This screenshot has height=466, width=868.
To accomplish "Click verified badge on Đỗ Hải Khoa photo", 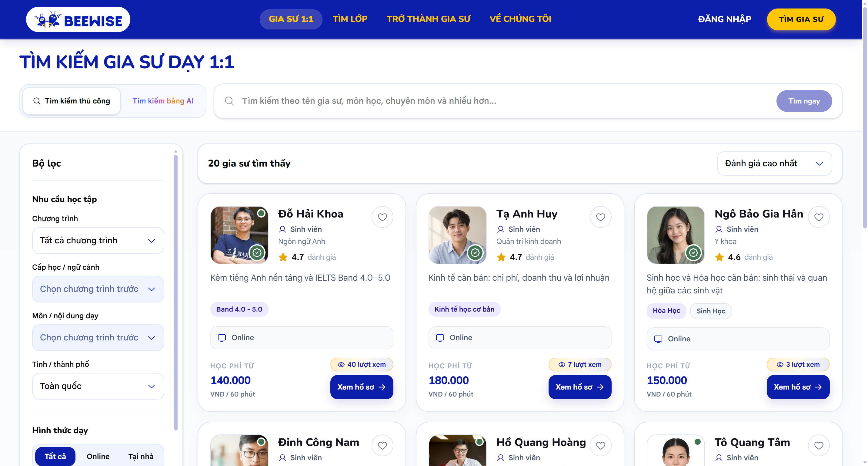I will click(257, 252).
